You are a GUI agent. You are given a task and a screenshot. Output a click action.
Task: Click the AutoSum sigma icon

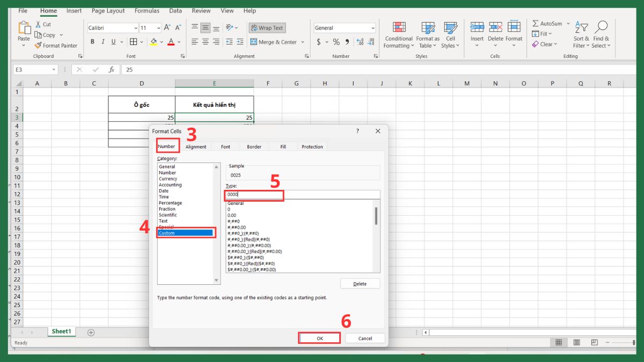[536, 24]
